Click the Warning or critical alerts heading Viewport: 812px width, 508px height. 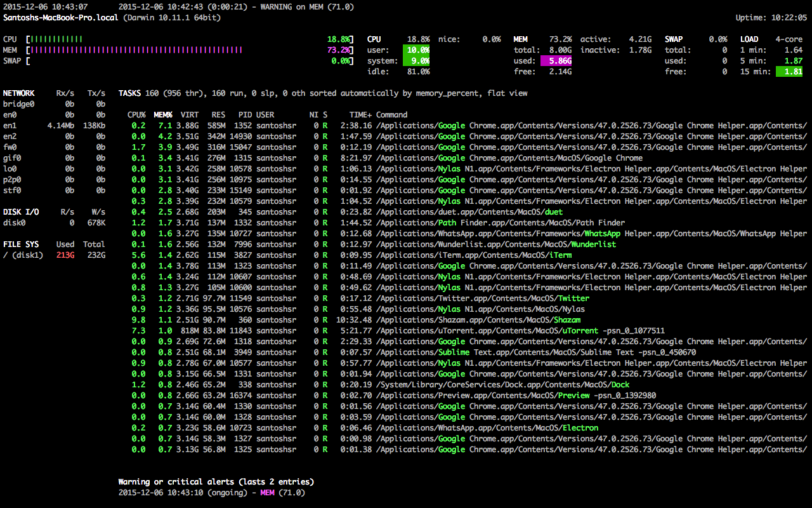click(216, 482)
